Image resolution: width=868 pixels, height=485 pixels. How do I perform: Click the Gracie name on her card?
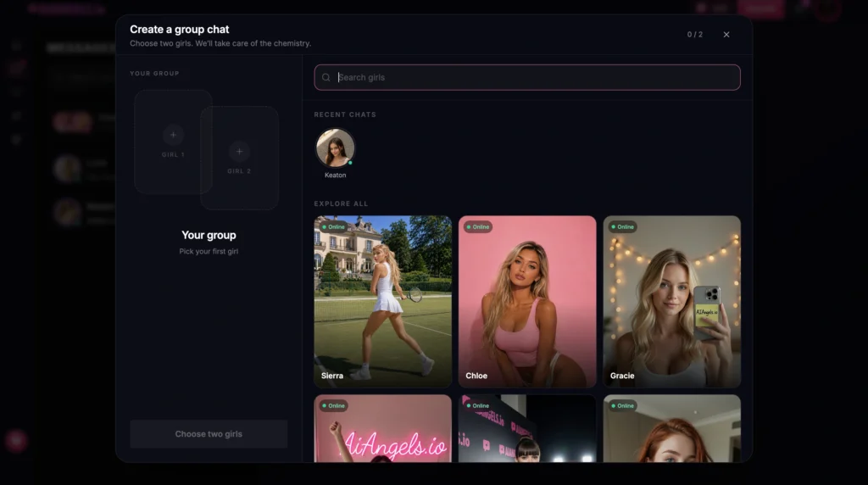[x=622, y=376]
